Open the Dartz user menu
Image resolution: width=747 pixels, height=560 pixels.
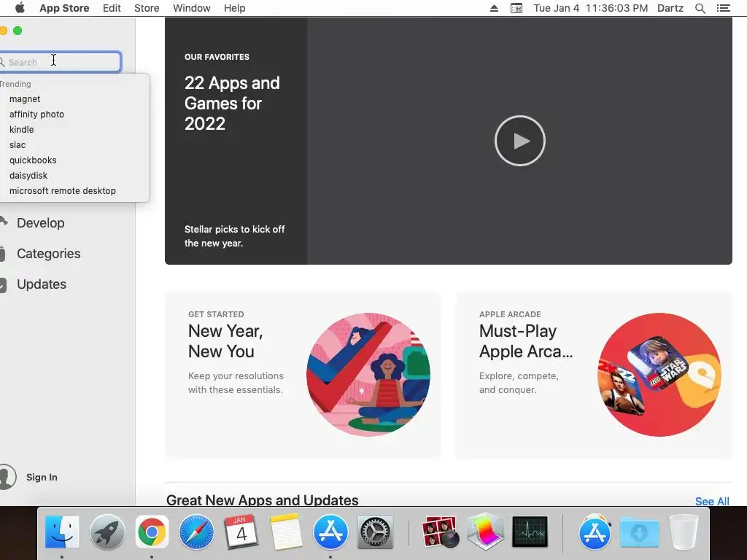tap(670, 8)
